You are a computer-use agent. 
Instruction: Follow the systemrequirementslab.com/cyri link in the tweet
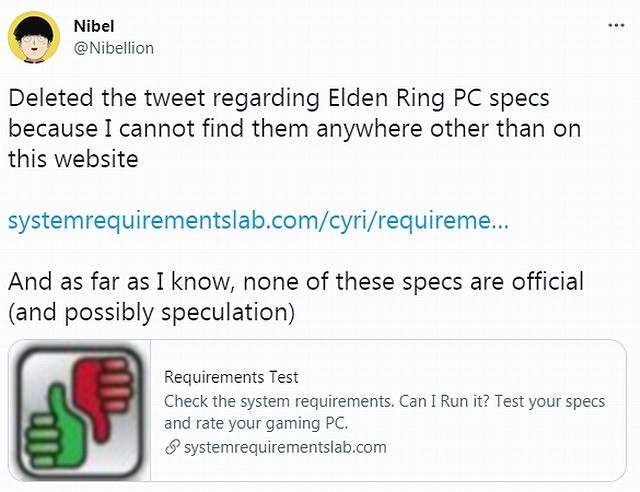[258, 221]
